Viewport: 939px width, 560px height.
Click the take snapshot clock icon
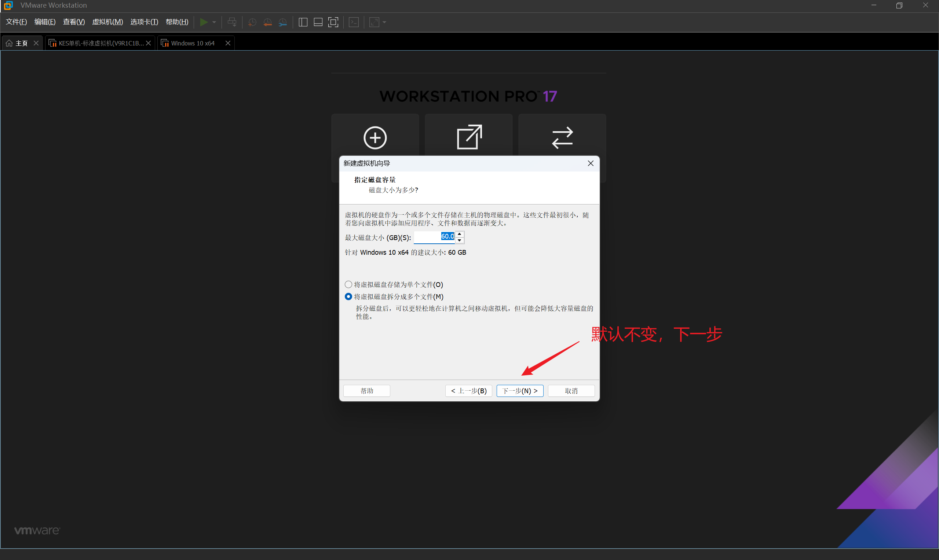click(x=252, y=22)
